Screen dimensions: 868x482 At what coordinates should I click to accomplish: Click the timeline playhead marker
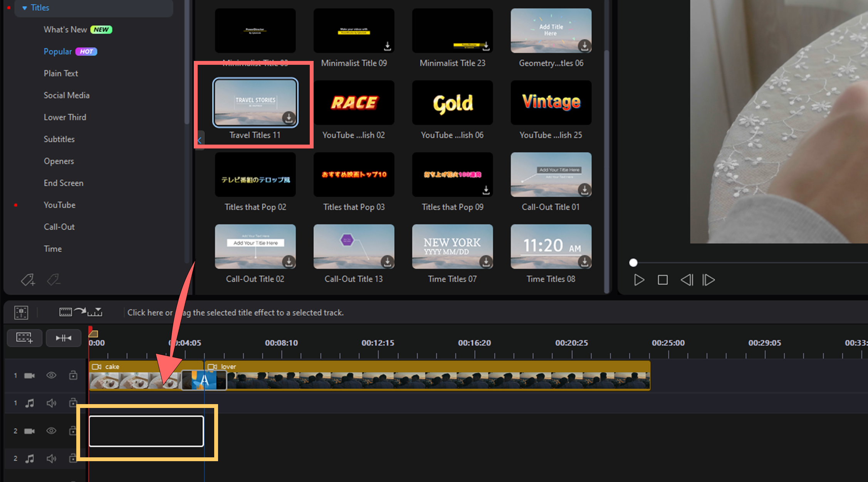tap(93, 332)
